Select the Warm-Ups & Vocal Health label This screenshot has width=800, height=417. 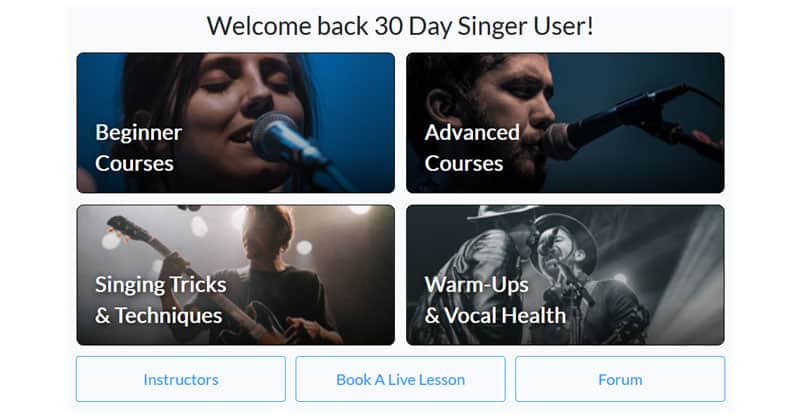click(x=495, y=300)
